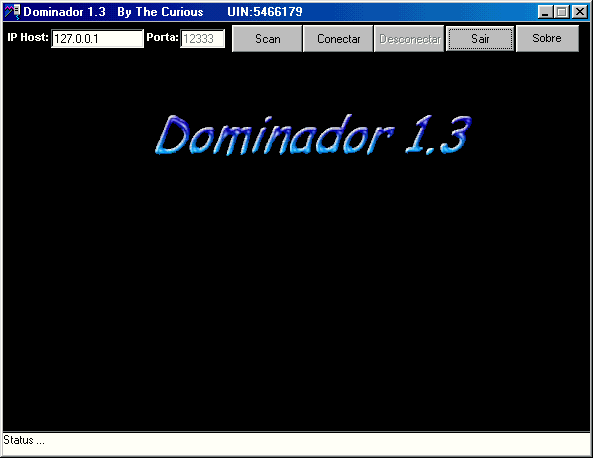Click the IP Host label

tap(28, 37)
